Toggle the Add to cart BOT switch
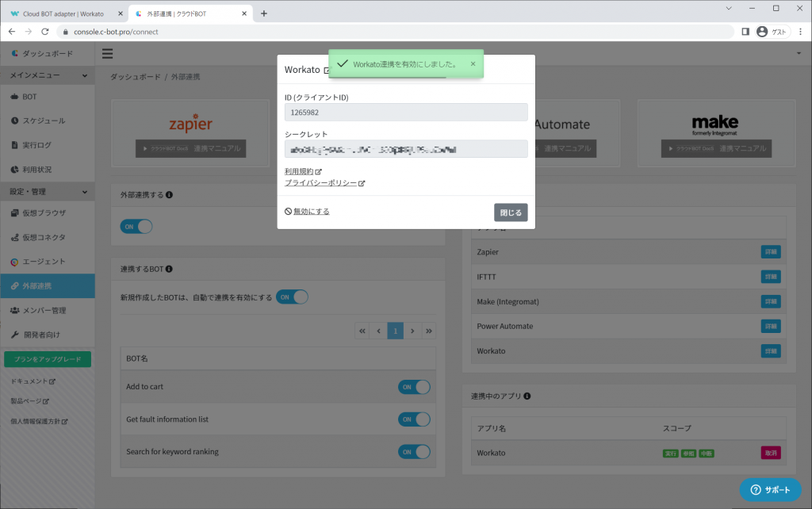 click(414, 387)
